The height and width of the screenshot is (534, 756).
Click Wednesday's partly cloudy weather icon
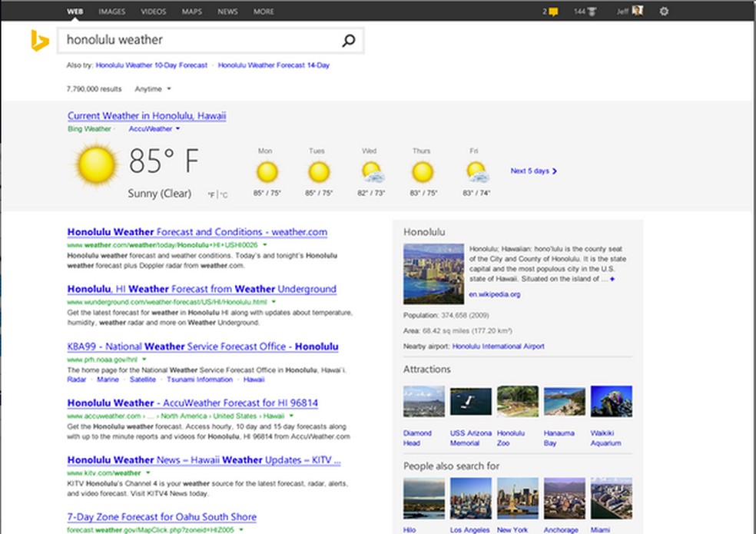(x=371, y=172)
